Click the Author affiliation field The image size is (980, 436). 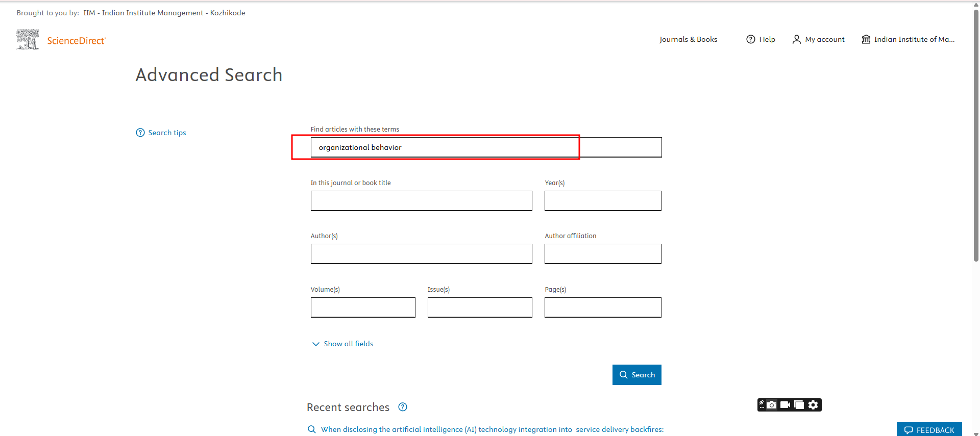(x=602, y=254)
